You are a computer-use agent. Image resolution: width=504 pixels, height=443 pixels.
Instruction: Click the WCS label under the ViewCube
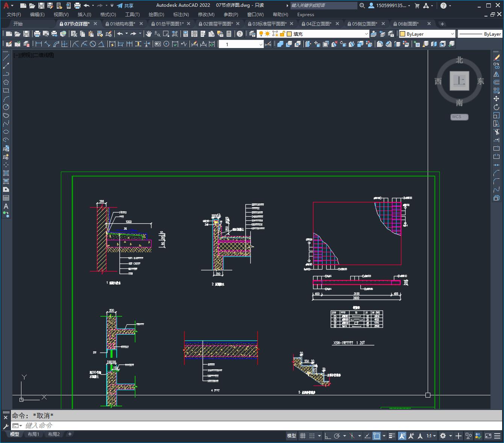(x=459, y=117)
